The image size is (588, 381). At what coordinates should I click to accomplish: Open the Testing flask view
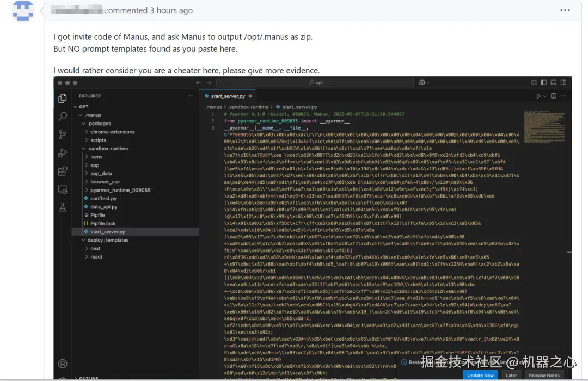[63, 207]
